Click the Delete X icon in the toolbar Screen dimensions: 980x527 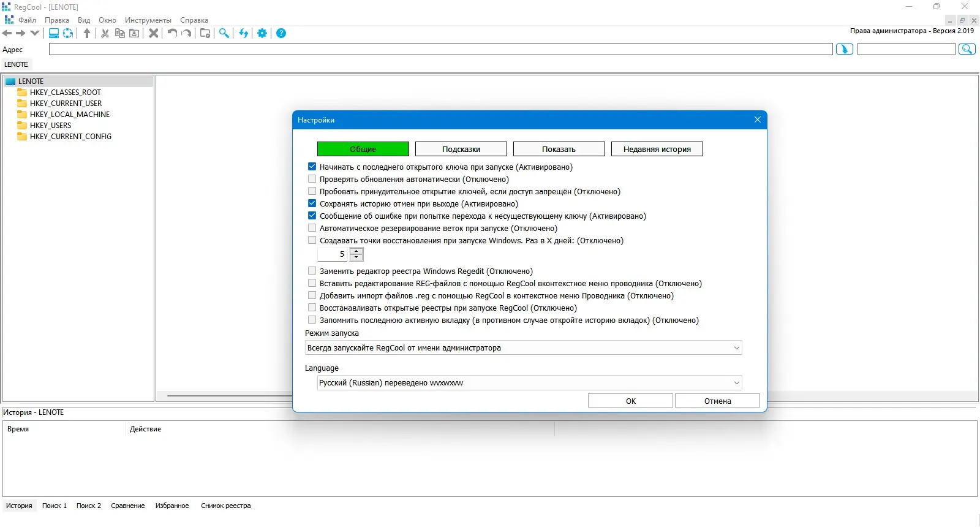[154, 33]
